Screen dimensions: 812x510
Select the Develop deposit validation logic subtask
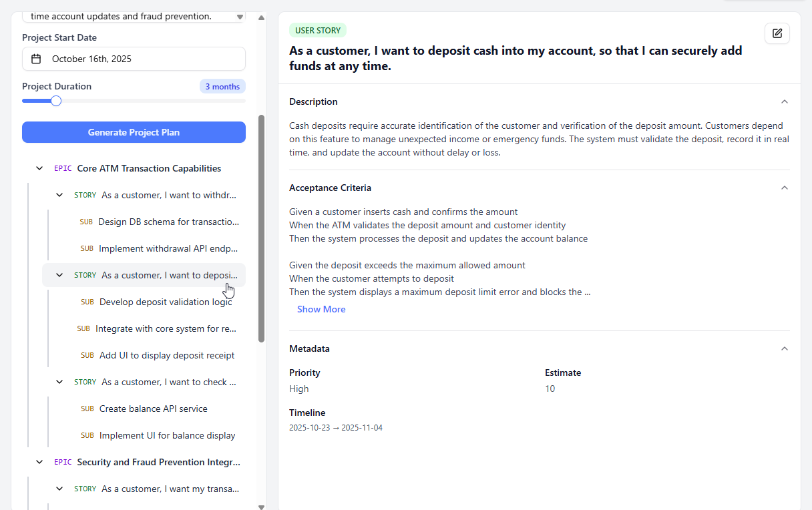(x=166, y=302)
